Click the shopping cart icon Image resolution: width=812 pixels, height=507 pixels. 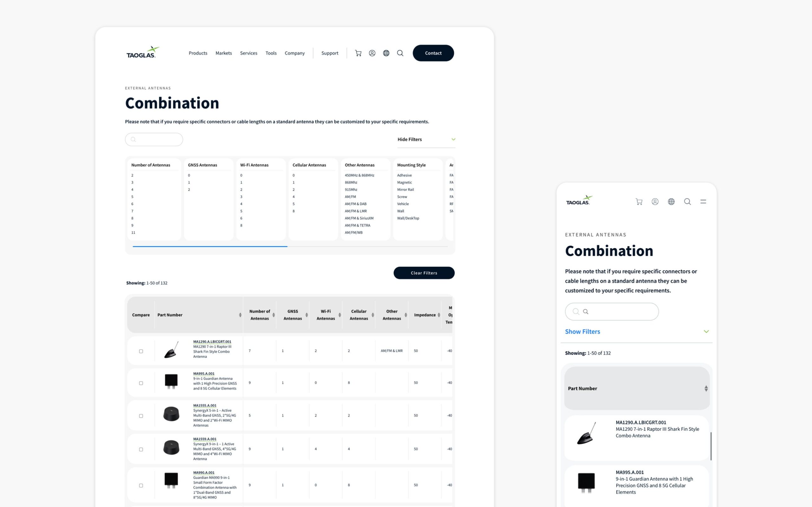point(358,53)
